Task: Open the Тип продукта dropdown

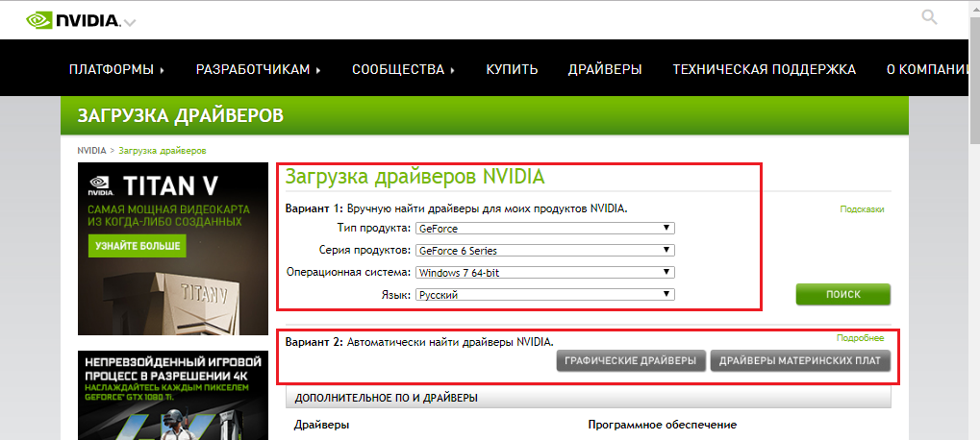Action: pos(545,229)
